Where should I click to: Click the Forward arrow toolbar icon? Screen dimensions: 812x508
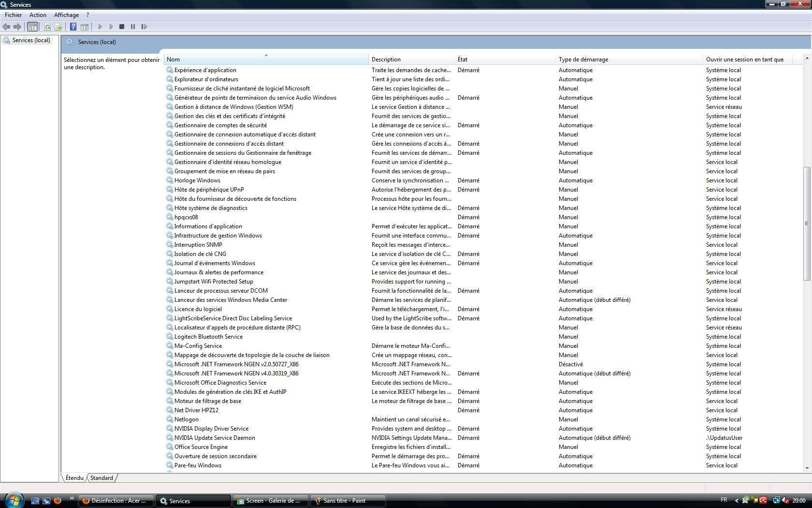click(x=17, y=27)
